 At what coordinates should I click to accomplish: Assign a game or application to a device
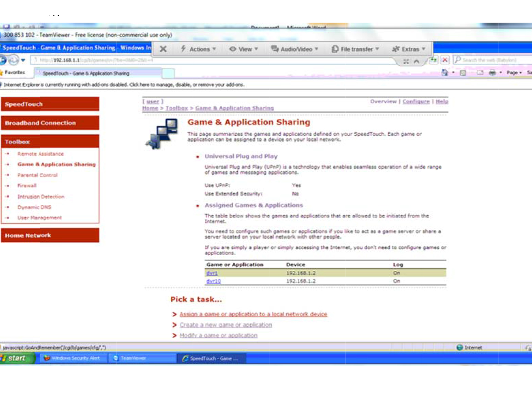(253, 314)
